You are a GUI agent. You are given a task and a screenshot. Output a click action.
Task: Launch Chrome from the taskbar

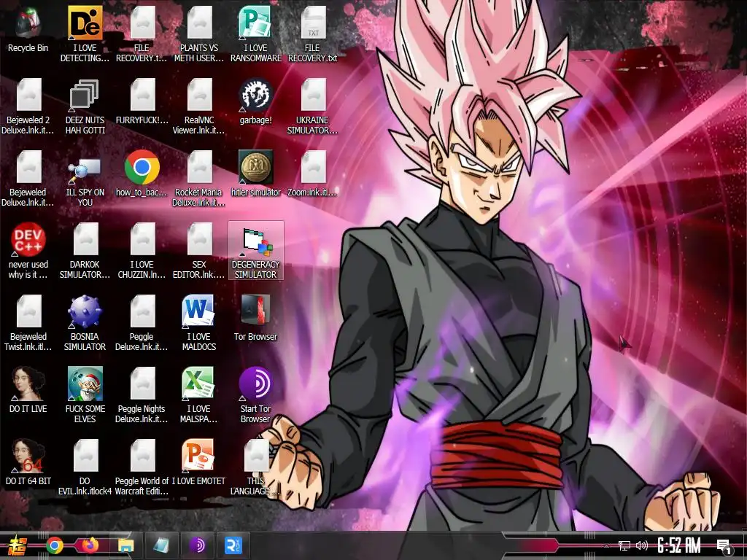[54, 545]
